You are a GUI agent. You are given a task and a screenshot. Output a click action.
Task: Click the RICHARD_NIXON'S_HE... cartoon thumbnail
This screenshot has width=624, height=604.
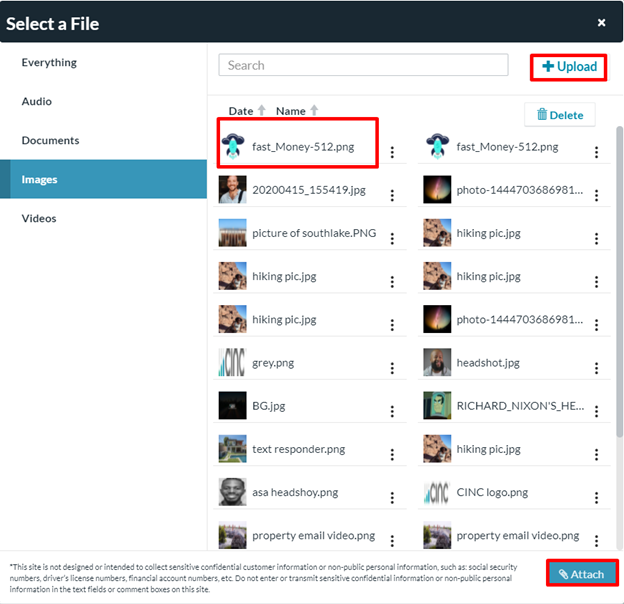[437, 405]
